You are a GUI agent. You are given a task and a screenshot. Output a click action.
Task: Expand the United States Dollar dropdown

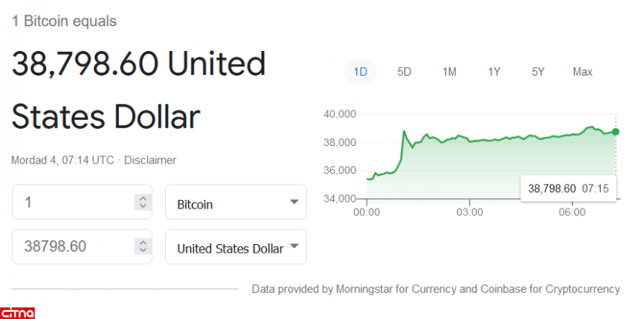click(236, 247)
